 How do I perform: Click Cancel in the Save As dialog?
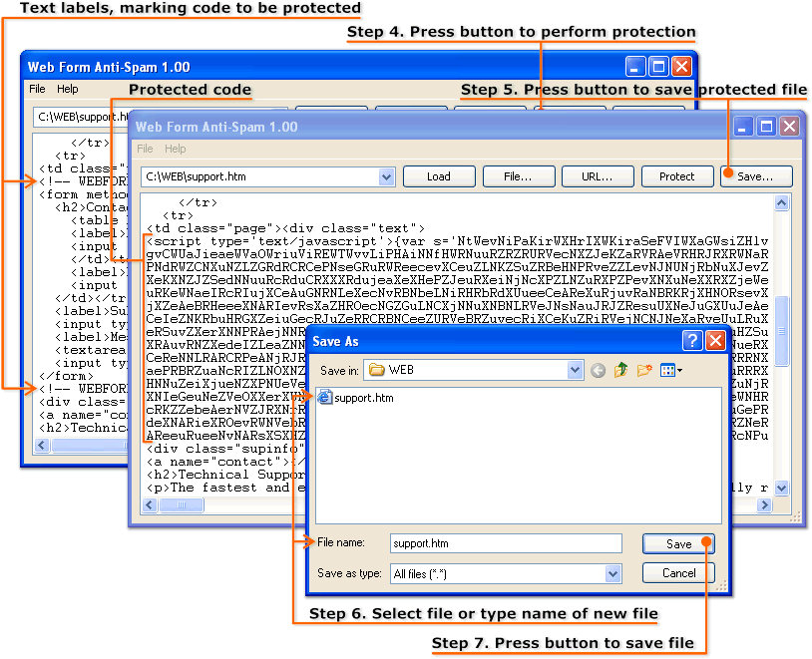(678, 573)
